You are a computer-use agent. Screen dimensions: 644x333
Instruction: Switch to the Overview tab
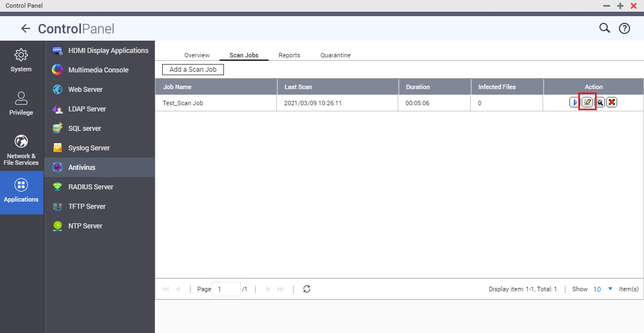pos(197,55)
